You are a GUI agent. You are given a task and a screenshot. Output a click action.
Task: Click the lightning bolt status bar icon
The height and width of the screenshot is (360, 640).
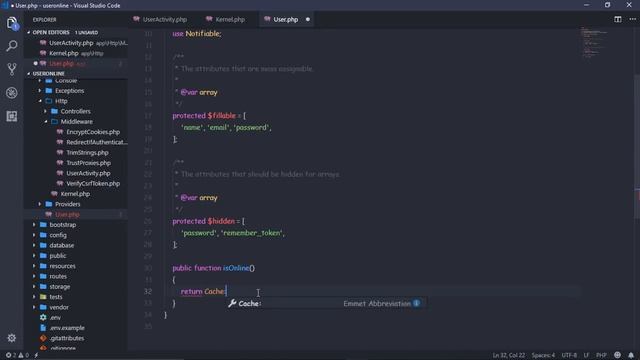[36, 355]
